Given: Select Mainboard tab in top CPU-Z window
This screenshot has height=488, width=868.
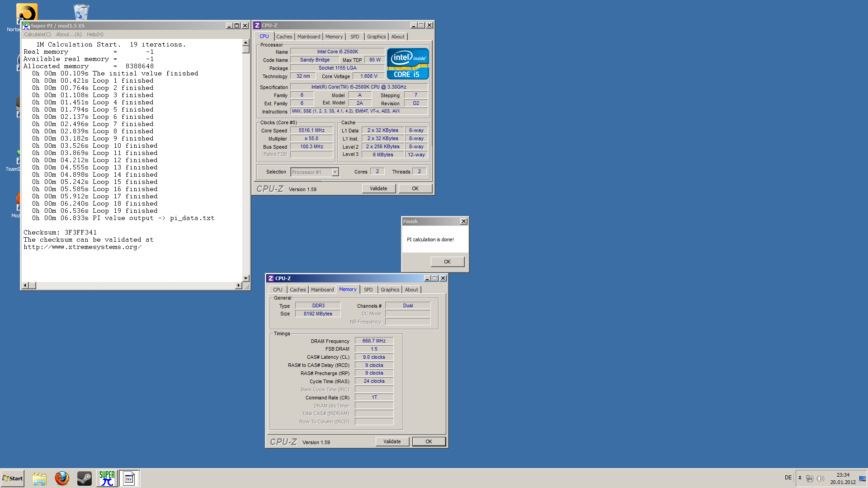Looking at the screenshot, I should point(309,37).
